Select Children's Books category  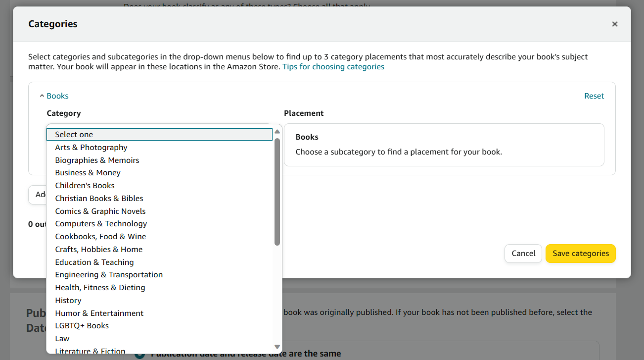coord(85,186)
